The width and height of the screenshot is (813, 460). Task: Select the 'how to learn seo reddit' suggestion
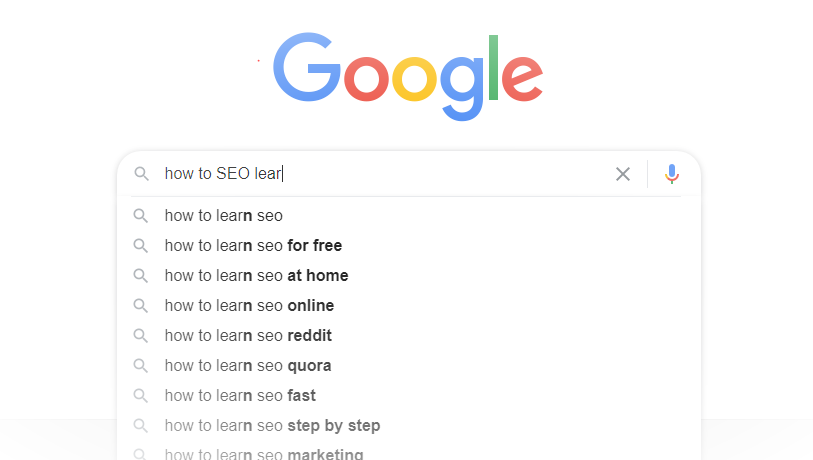click(x=409, y=336)
